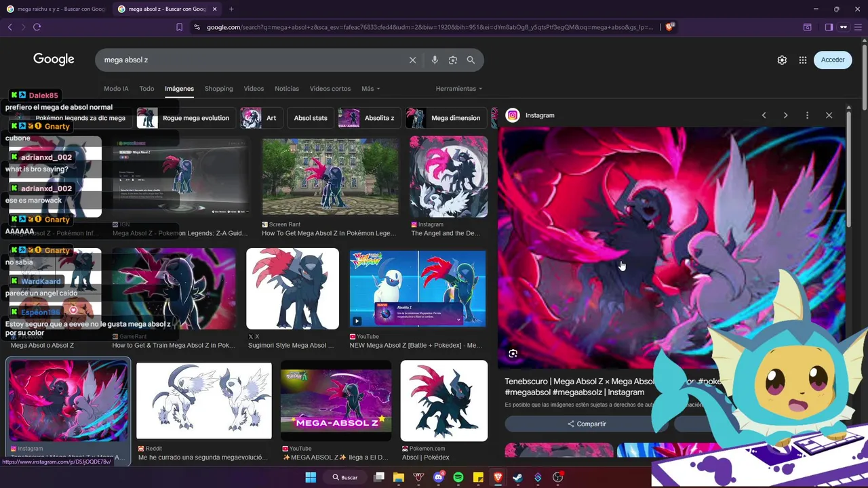Open File Explorer from the taskbar
This screenshot has width=868, height=488.
[x=399, y=477]
